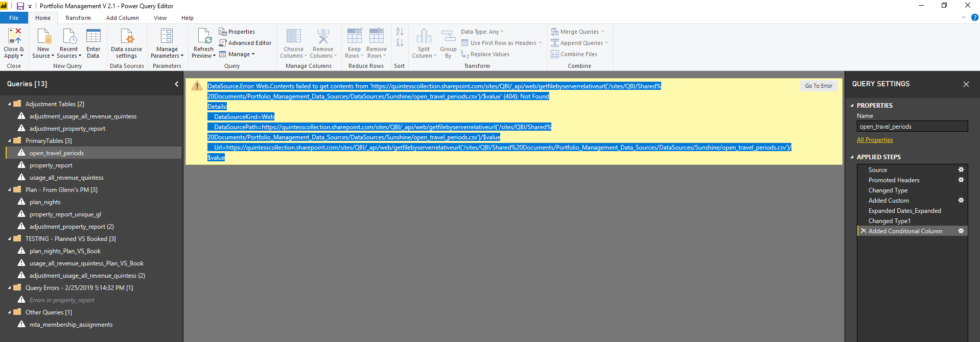
Task: Open the Merge Queries dropdown
Action: click(578, 32)
